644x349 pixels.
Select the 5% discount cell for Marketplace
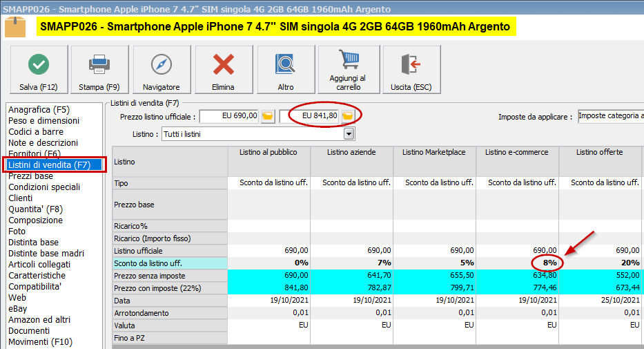[435, 263]
